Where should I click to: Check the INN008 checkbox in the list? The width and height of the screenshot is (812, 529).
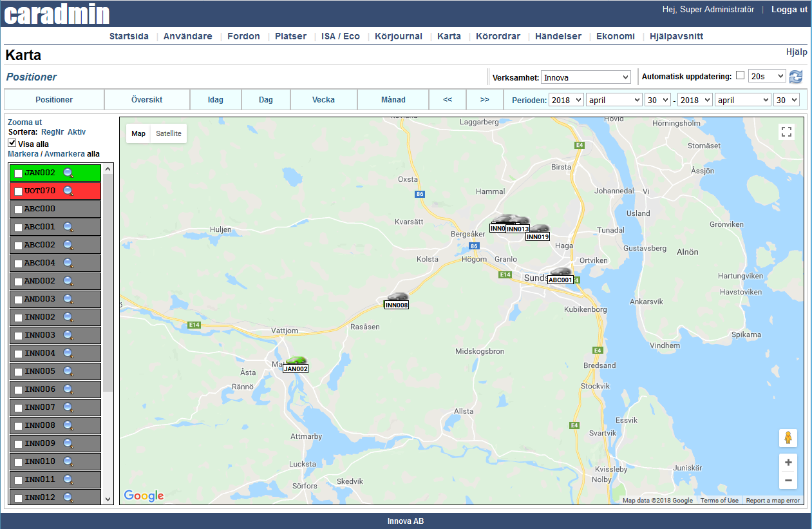[18, 426]
